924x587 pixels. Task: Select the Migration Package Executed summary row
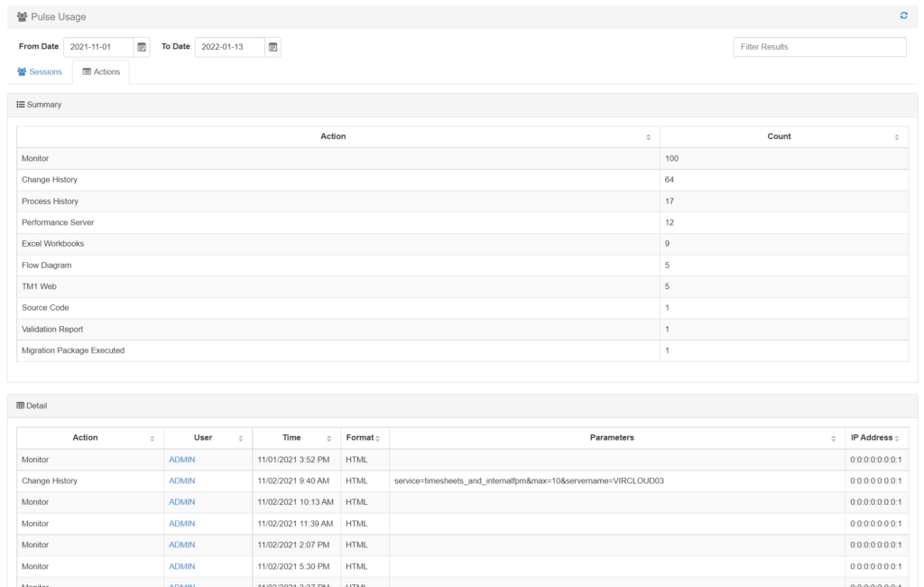[x=73, y=350]
